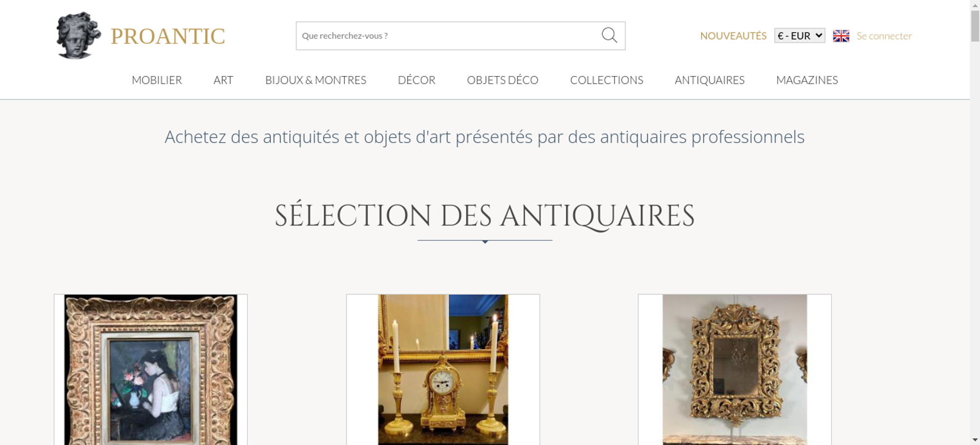Screen dimensions: 980x445
Task: Open the framed painting of woman thumbnail
Action: coord(151,370)
